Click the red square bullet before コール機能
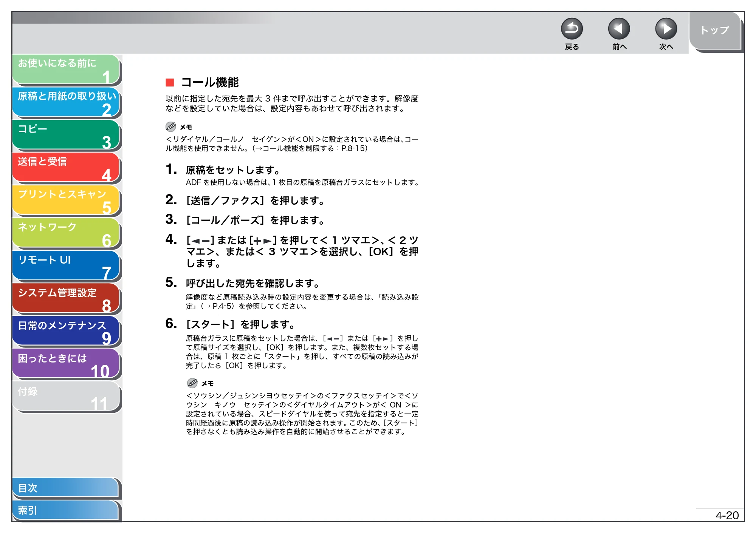 [170, 83]
